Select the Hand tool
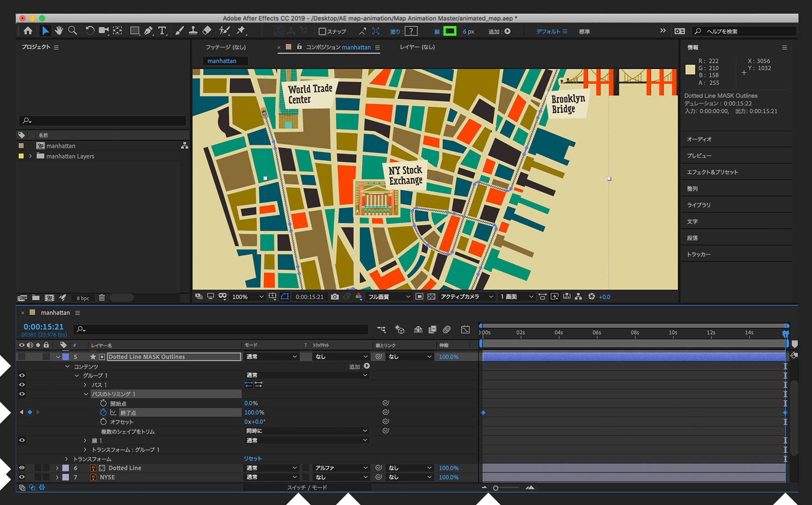812x505 pixels. [x=59, y=31]
